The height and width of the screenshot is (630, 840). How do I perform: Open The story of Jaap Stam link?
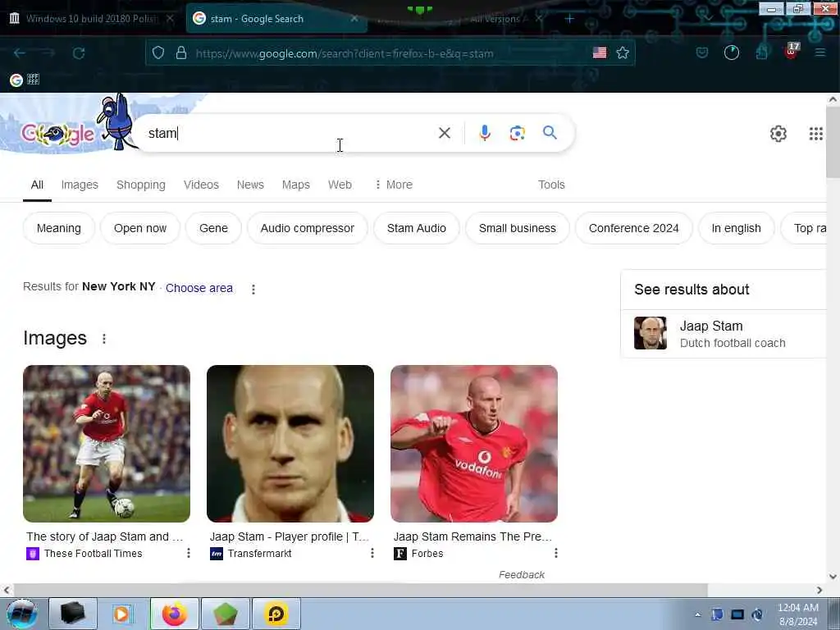coord(104,536)
